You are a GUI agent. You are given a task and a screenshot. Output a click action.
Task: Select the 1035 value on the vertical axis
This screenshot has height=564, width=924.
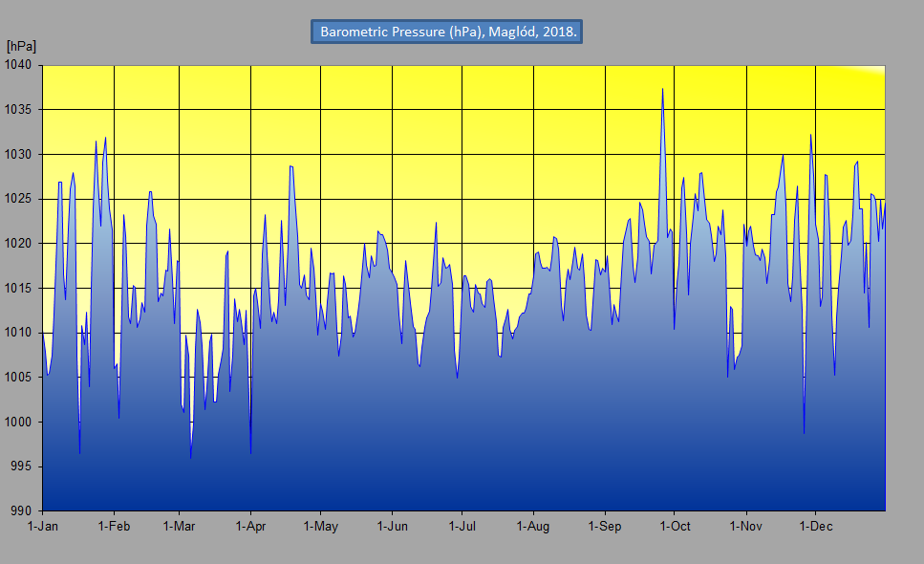tap(19, 110)
